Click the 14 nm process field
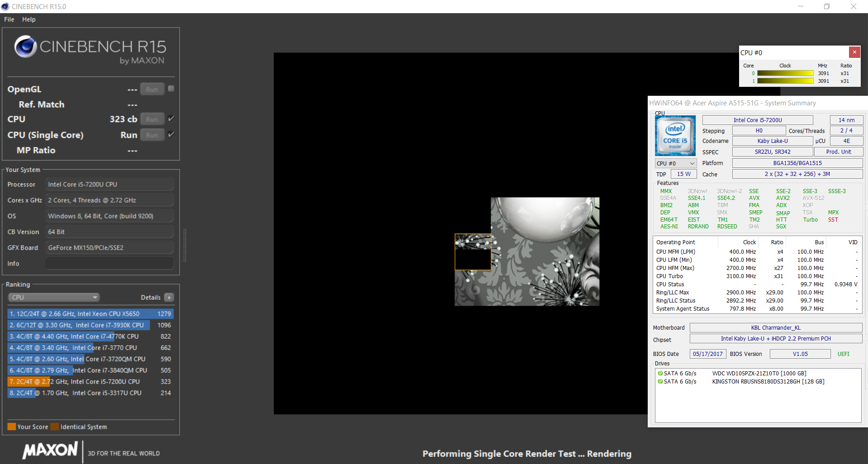The height and width of the screenshot is (464, 868). pyautogui.click(x=846, y=120)
